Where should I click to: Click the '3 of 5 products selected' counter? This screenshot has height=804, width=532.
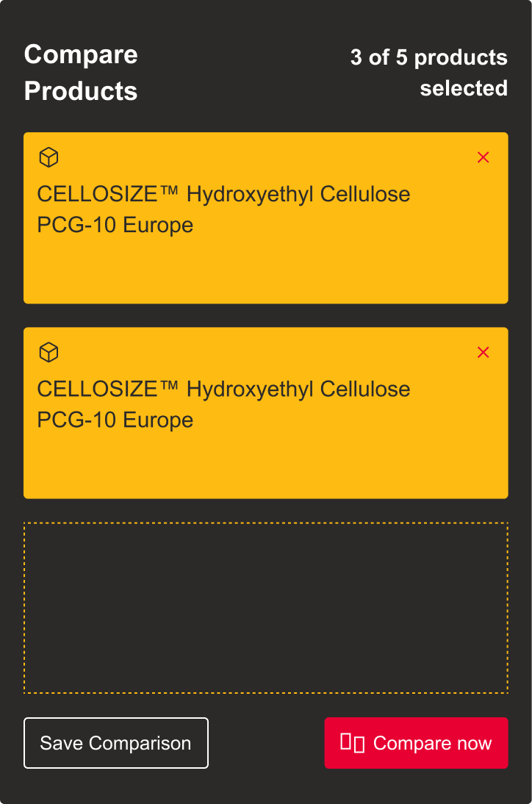click(429, 73)
